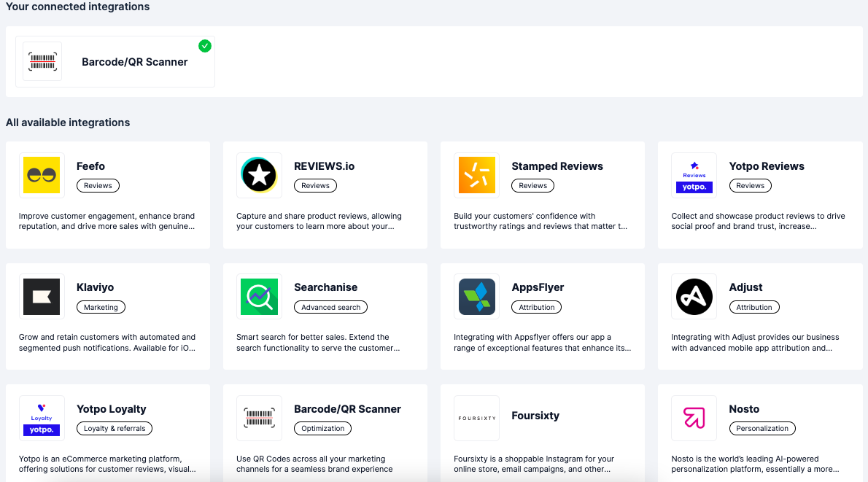Select the REVIEWS.io star icon
This screenshot has width=868, height=482.
[x=259, y=175]
